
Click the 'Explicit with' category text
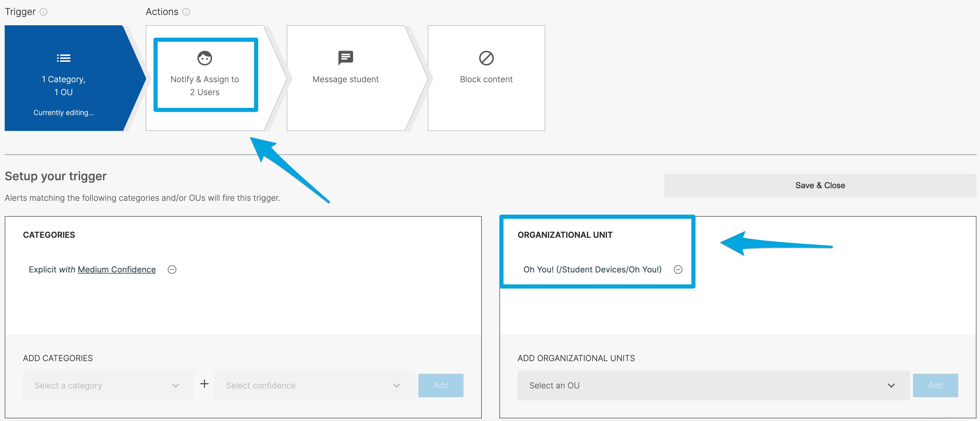(52, 270)
